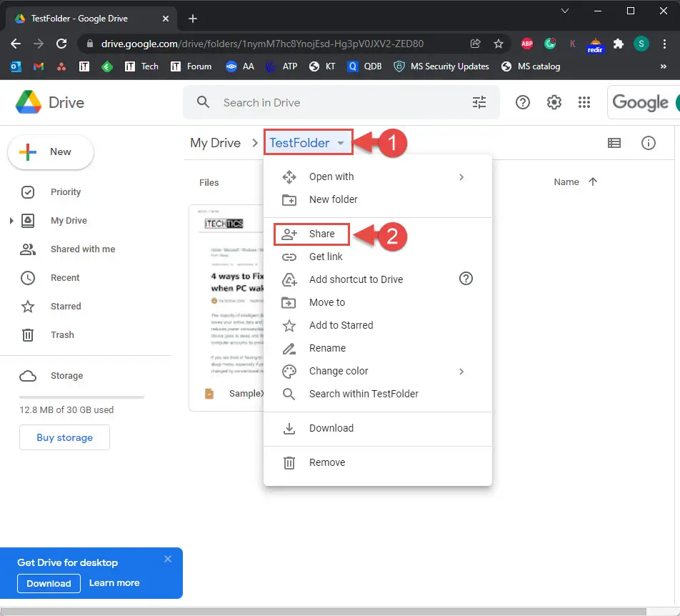Choose Get link menu item
This screenshot has width=680, height=616.
[377, 257]
